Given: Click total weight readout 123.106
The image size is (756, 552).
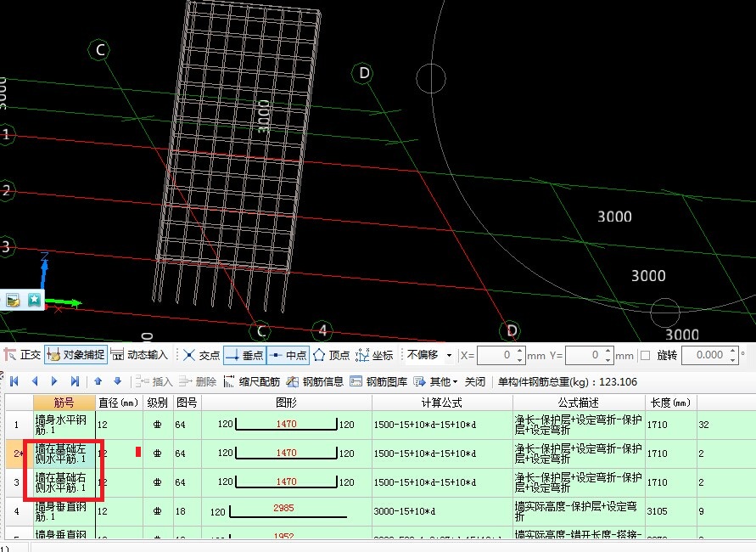Looking at the screenshot, I should tap(618, 382).
